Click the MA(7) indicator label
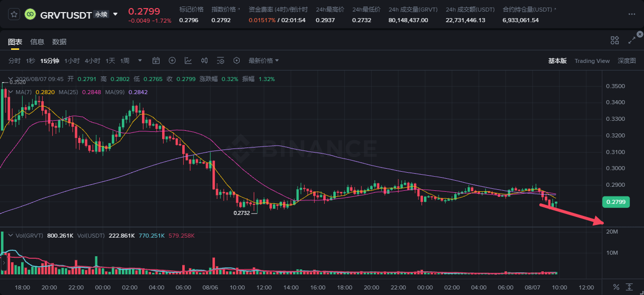The height and width of the screenshot is (295, 644). pyautogui.click(x=24, y=92)
